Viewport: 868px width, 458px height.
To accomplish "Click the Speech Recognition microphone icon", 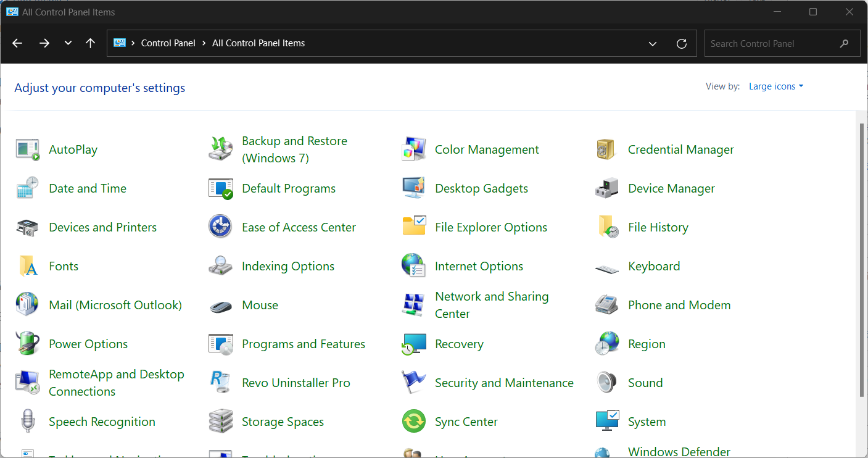I will click(x=28, y=422).
